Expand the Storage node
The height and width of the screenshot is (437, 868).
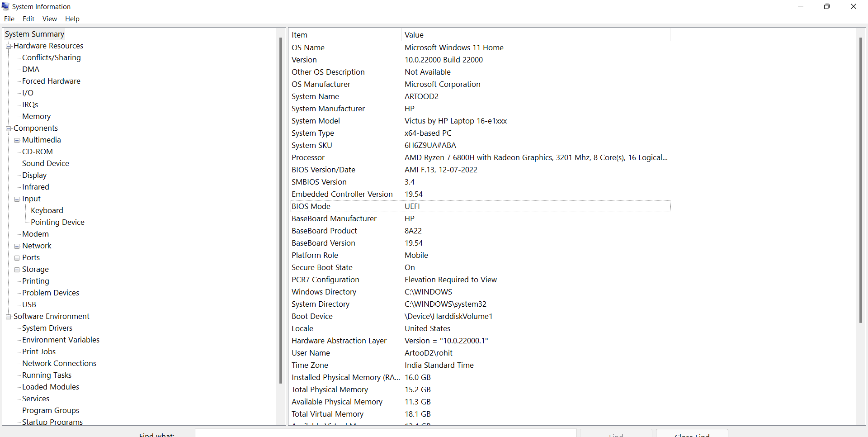click(17, 270)
